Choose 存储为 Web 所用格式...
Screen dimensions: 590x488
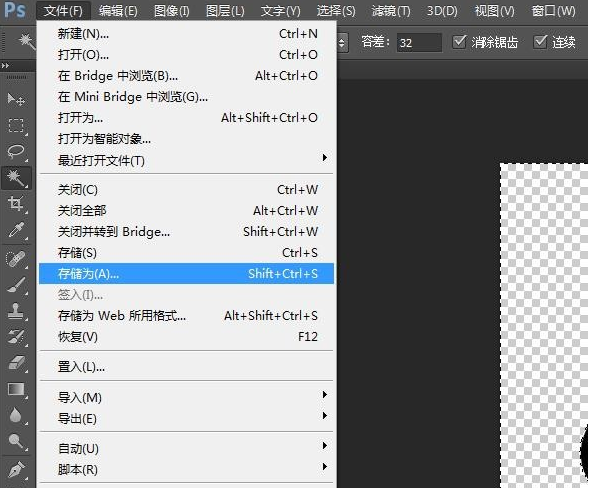[187, 316]
